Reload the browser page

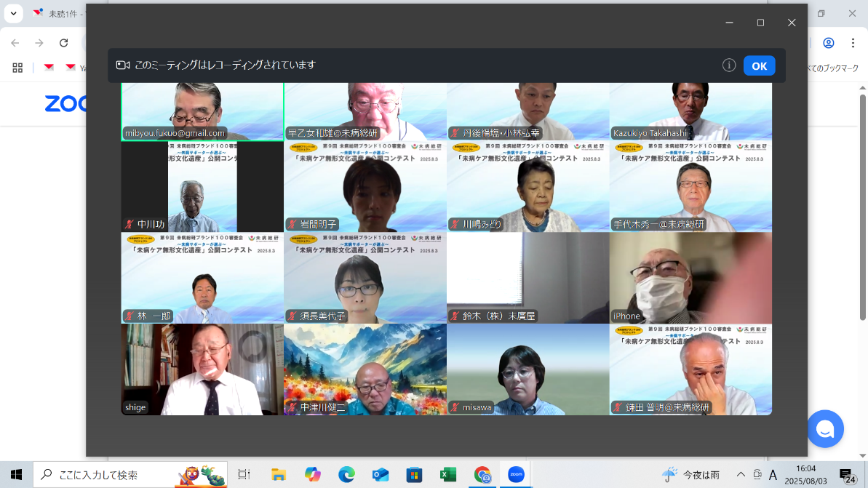pos(63,43)
